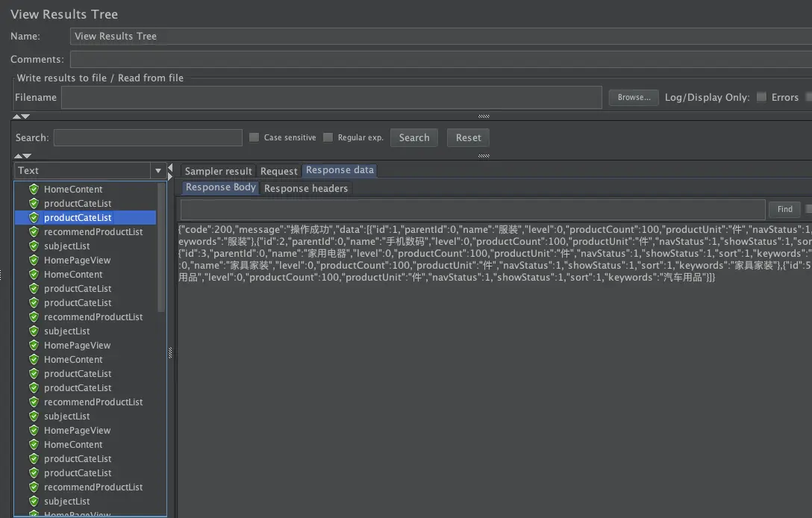Click the up arrow above the Search panel
This screenshot has height=518, width=812.
[16, 116]
